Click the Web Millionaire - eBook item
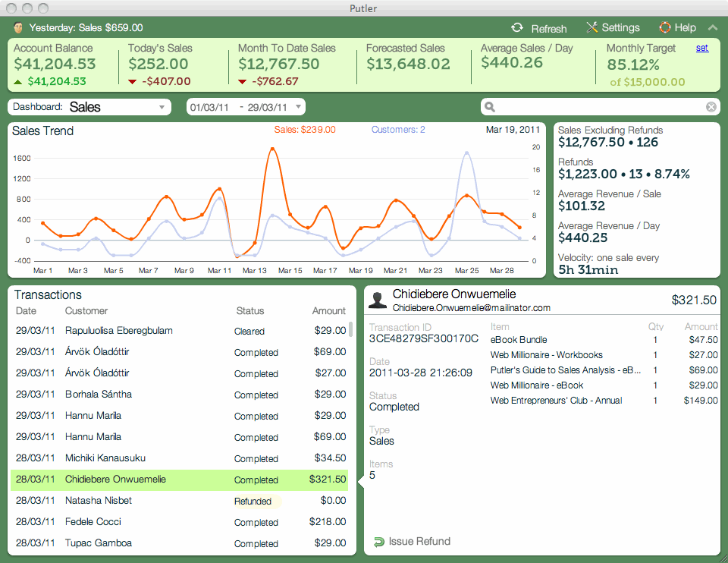Image resolution: width=728 pixels, height=563 pixels. 604,385
